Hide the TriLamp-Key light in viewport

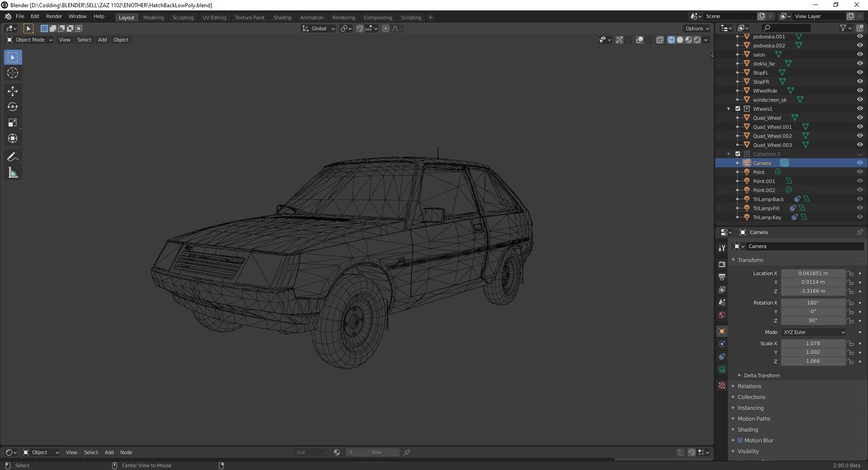pos(859,217)
